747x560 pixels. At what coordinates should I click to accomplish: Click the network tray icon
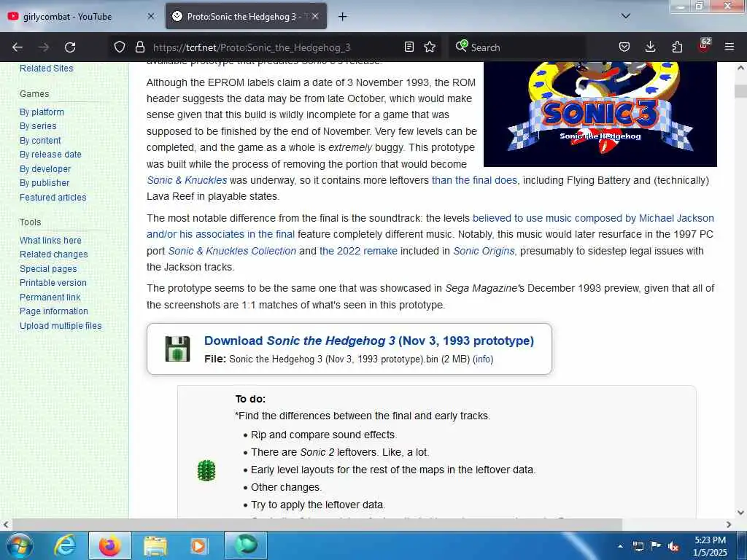638,547
